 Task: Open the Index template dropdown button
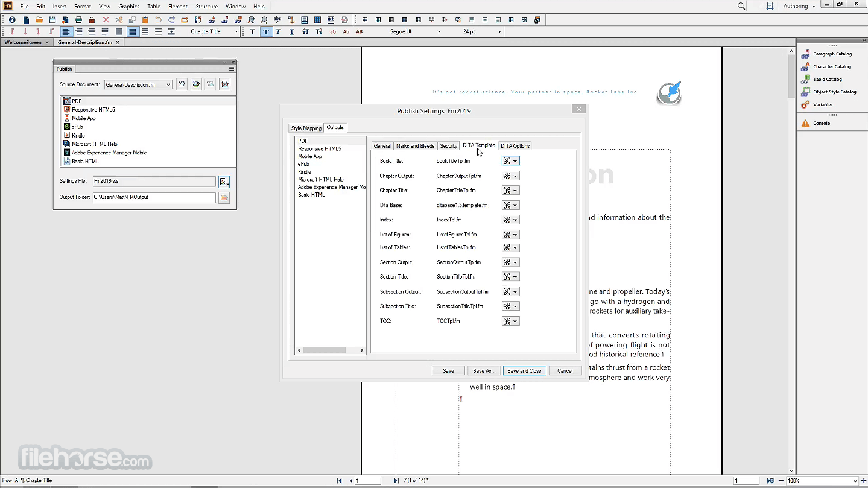point(510,220)
